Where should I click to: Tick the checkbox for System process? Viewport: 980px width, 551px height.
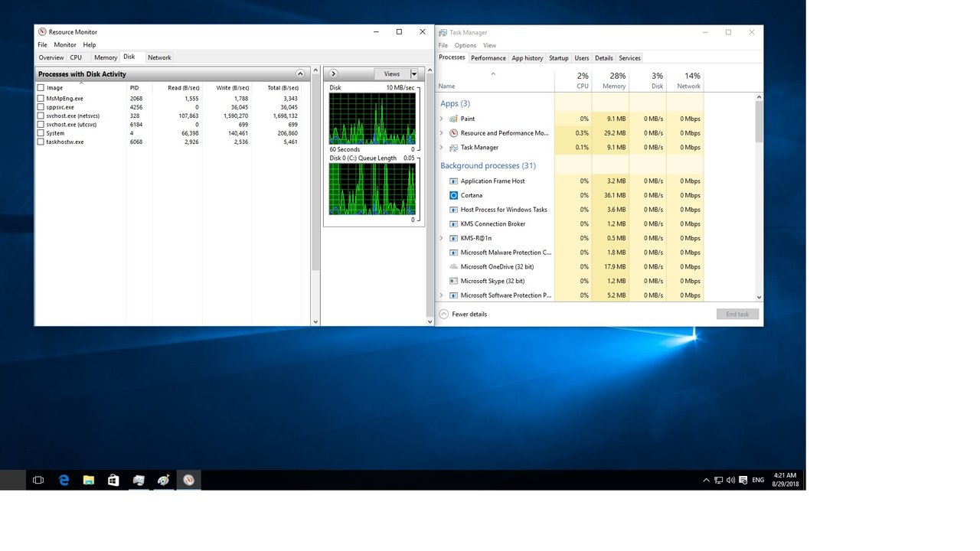41,133
